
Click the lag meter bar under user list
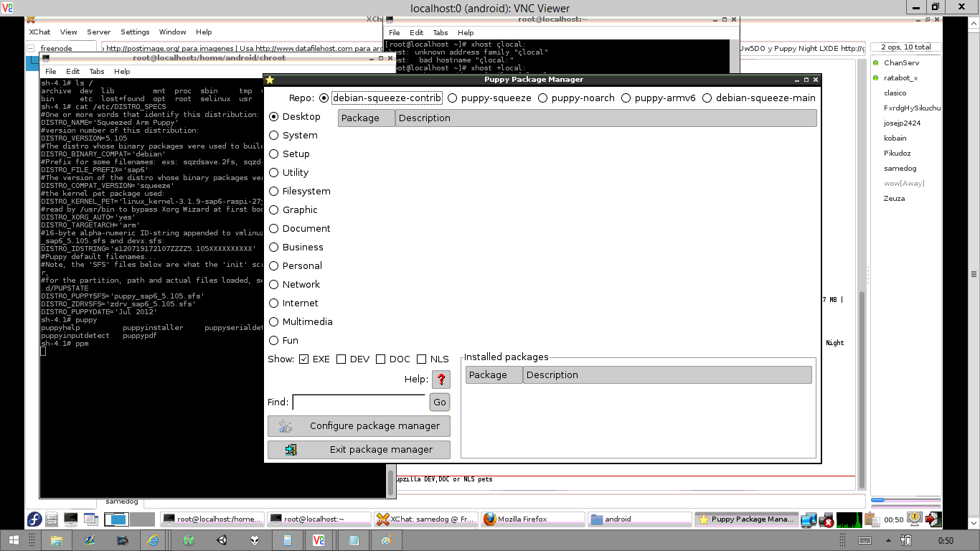[905, 499]
